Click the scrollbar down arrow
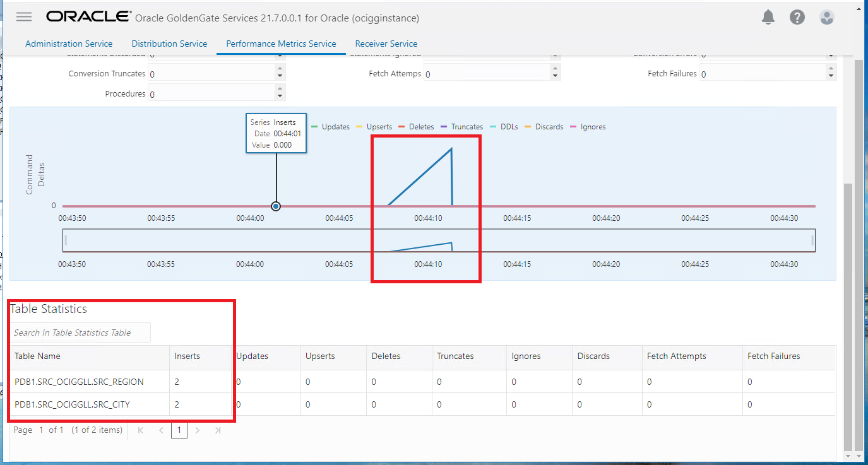This screenshot has height=465, width=868. click(x=848, y=456)
